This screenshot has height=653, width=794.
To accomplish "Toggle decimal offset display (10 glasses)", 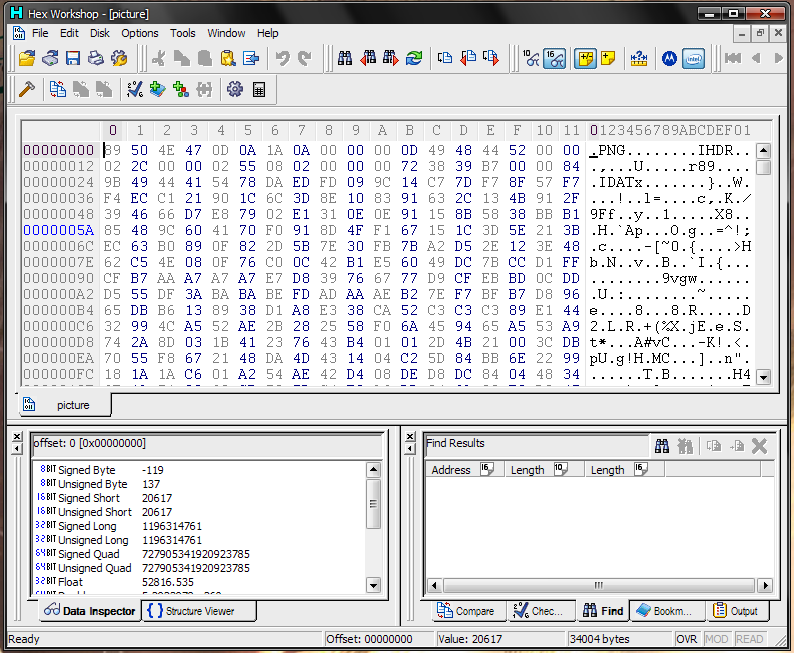I will coord(531,58).
